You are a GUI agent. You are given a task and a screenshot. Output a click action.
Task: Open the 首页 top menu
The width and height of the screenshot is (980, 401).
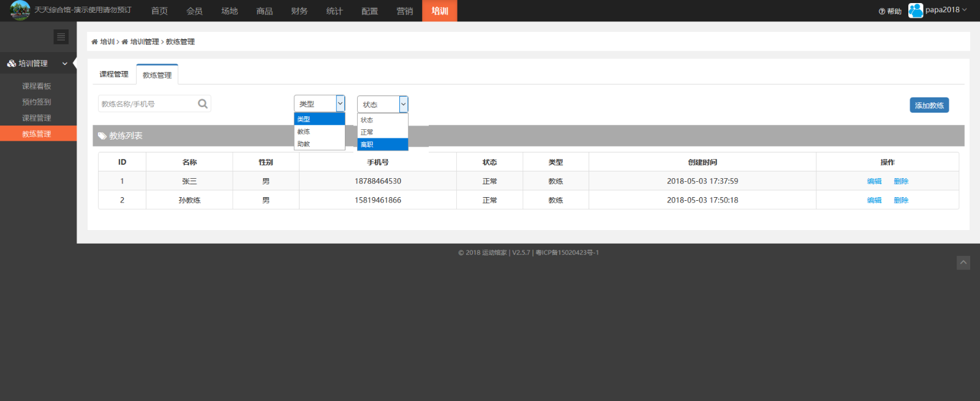pos(159,11)
